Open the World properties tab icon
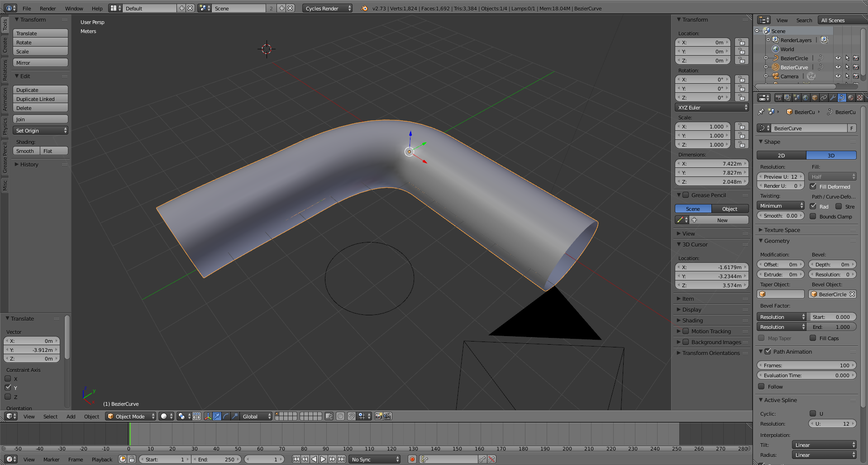Screen dimensions: 868x465 click(x=806, y=98)
